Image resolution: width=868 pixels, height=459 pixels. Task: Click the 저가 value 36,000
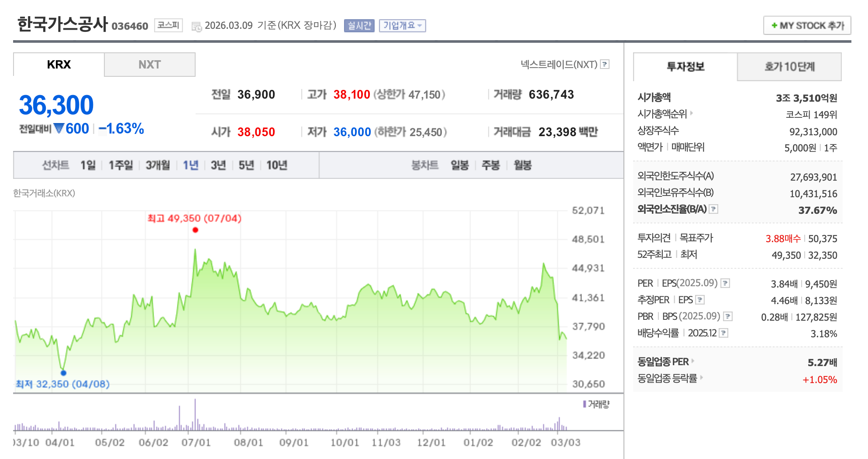pyautogui.click(x=352, y=132)
